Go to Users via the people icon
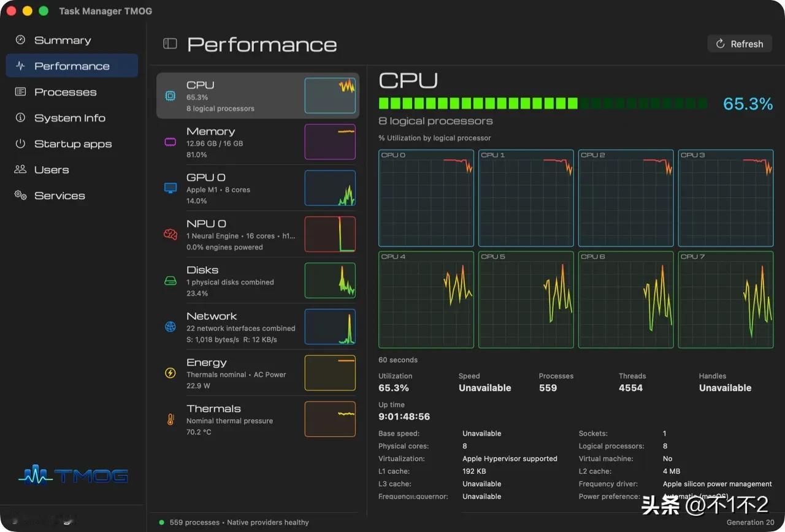The height and width of the screenshot is (532, 785). click(20, 169)
